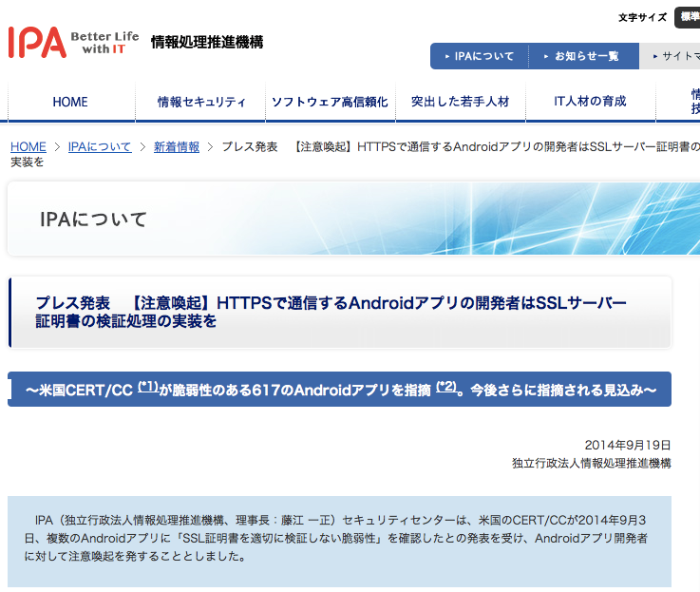Click the 独立行政法人情報処理推進機構 byline
Viewport: 700px width, 592px height.
coord(592,464)
